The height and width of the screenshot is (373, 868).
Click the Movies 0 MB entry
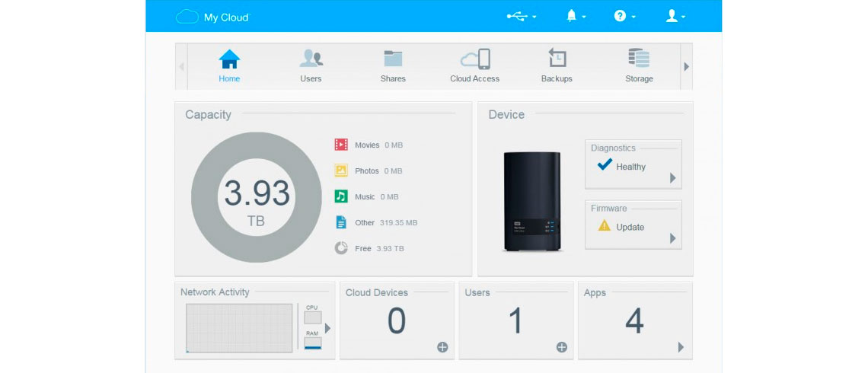pyautogui.click(x=378, y=145)
